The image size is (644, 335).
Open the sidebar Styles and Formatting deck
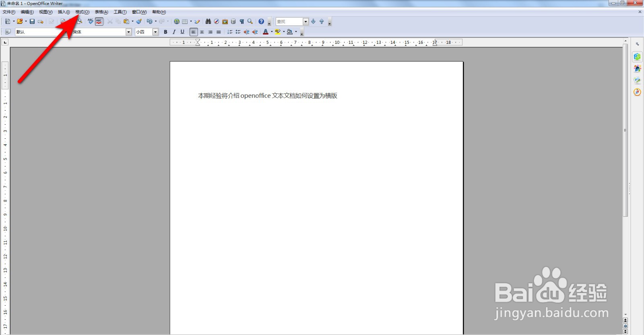(x=637, y=69)
